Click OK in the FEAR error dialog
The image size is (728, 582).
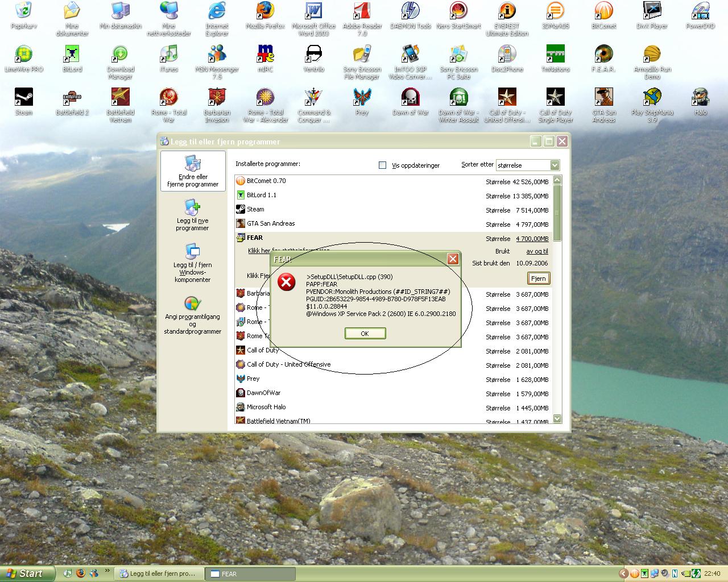tap(365, 334)
